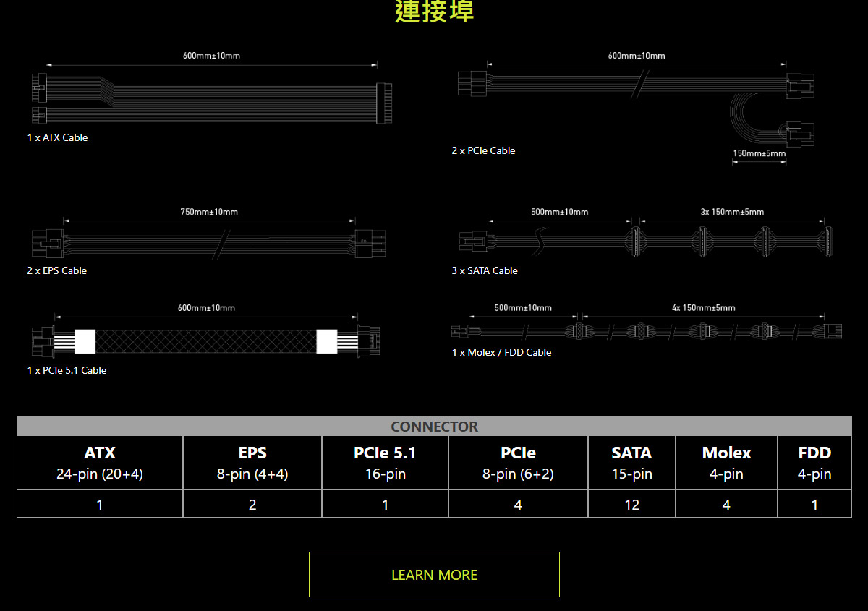
Task: Click the 2 x EPS Cable diagram
Action: pyautogui.click(x=210, y=244)
